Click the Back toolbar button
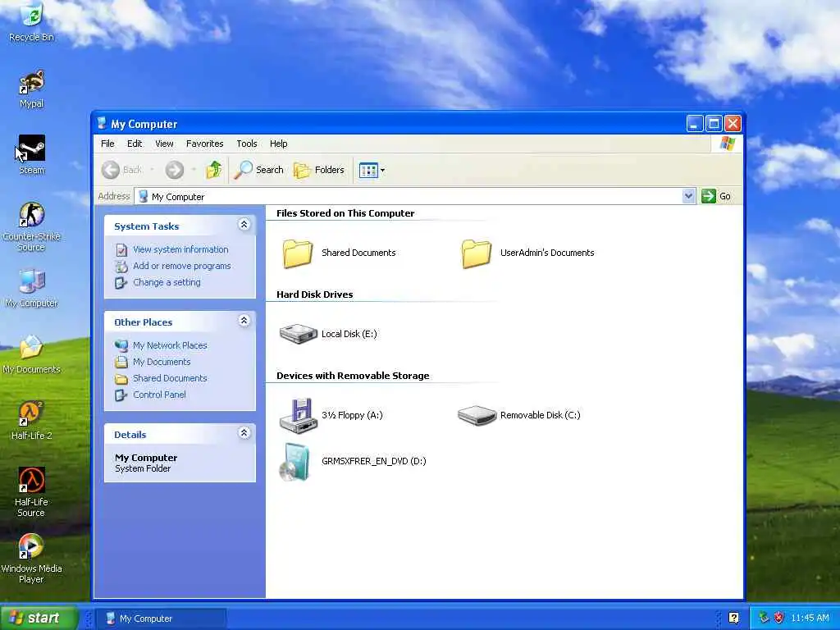This screenshot has width=840, height=630. pos(121,170)
